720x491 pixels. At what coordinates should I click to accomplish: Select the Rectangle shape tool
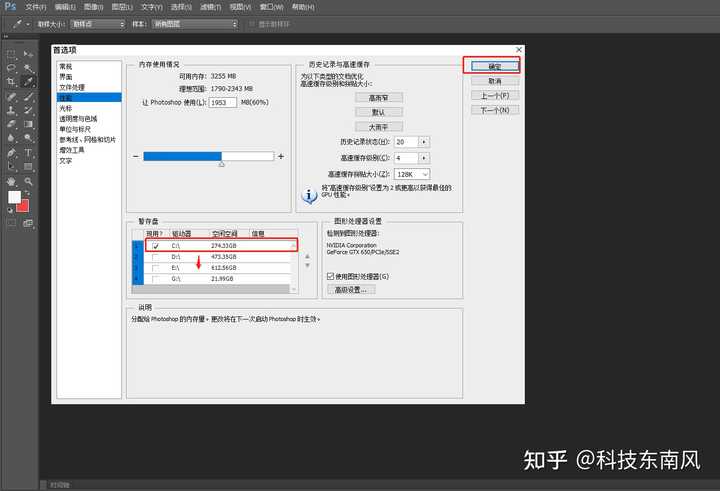(x=28, y=166)
